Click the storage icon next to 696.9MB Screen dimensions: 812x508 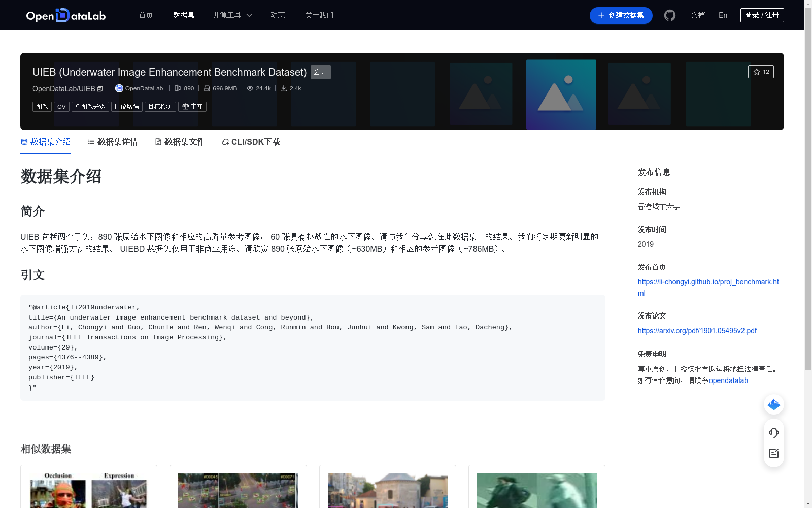pyautogui.click(x=207, y=88)
